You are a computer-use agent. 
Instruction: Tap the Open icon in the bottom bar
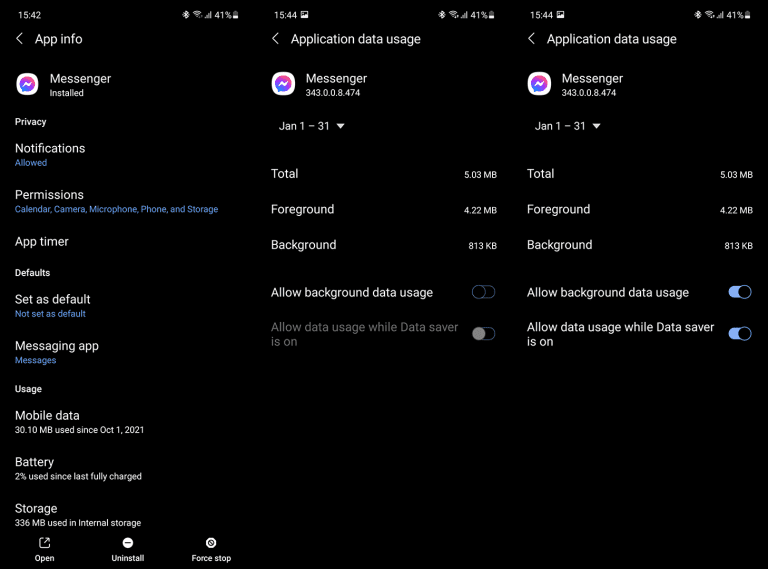[44, 543]
